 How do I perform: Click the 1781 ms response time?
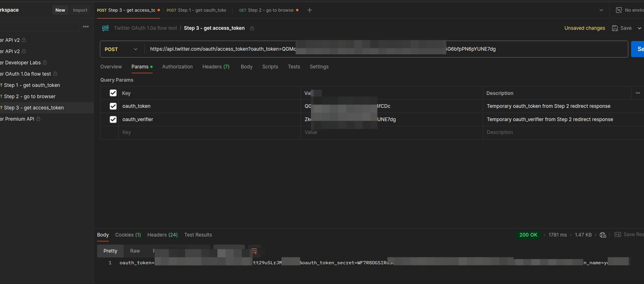coord(557,235)
